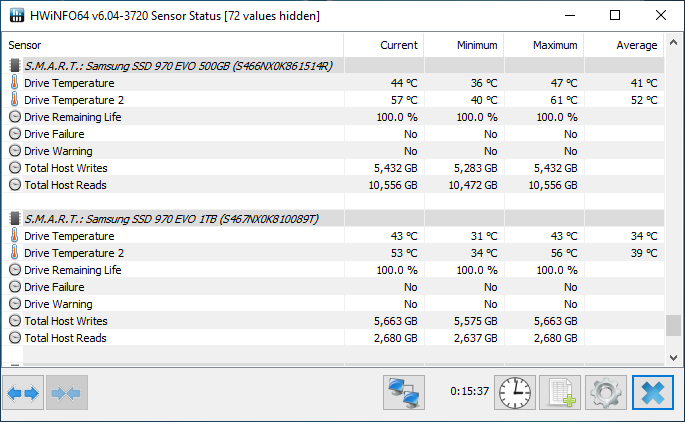Click current value 5,432 GB

pyautogui.click(x=396, y=168)
